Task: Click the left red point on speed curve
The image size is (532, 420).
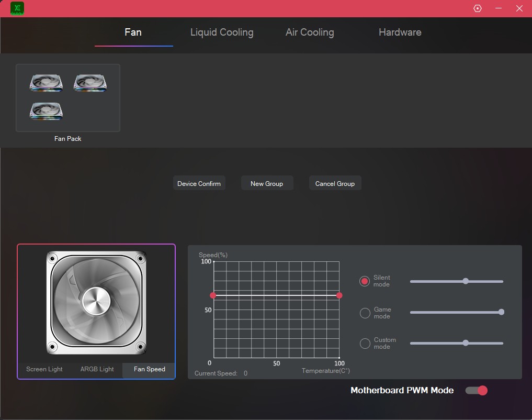Action: pyautogui.click(x=213, y=295)
